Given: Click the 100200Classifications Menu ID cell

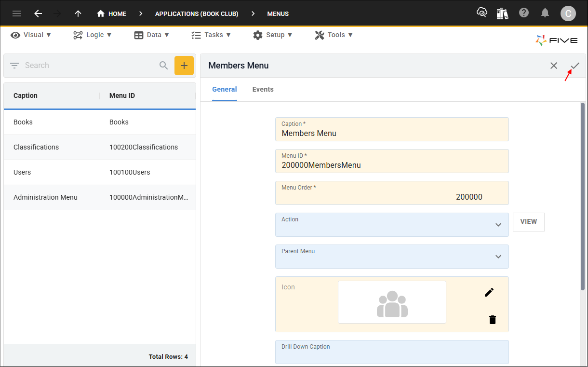Looking at the screenshot, I should pos(144,147).
